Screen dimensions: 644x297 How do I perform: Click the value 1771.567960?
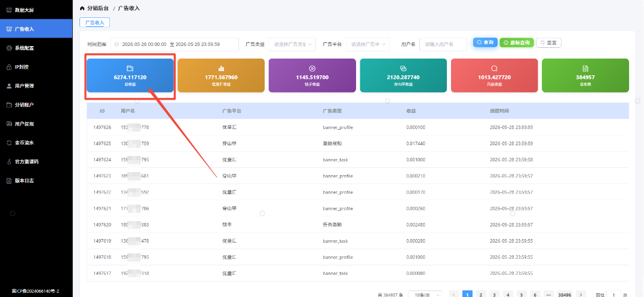(x=221, y=77)
